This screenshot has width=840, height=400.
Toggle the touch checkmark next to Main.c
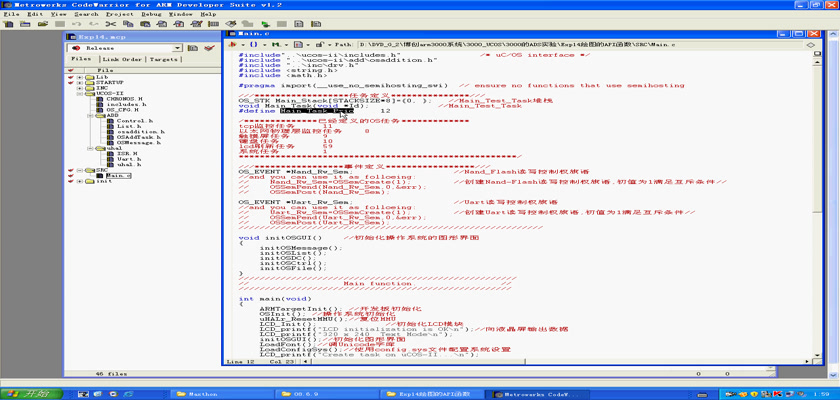point(71,176)
